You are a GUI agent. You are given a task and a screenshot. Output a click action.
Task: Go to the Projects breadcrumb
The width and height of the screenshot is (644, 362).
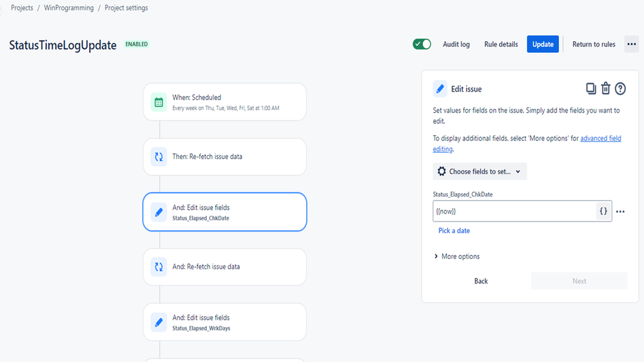tap(22, 8)
